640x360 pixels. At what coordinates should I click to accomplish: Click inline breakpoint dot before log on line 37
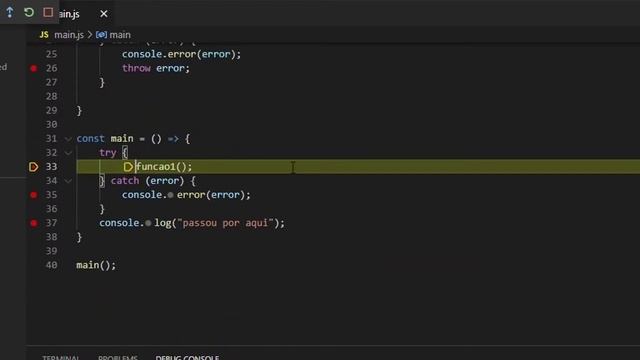[x=148, y=223]
